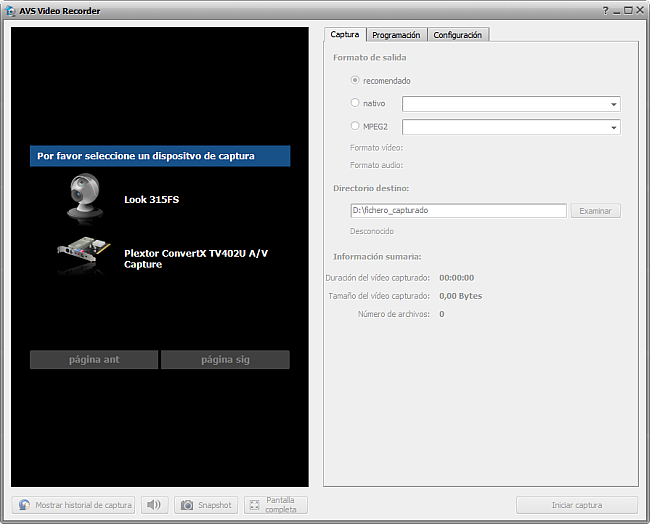
Task: Switch to the Captura tab
Action: pyautogui.click(x=345, y=34)
